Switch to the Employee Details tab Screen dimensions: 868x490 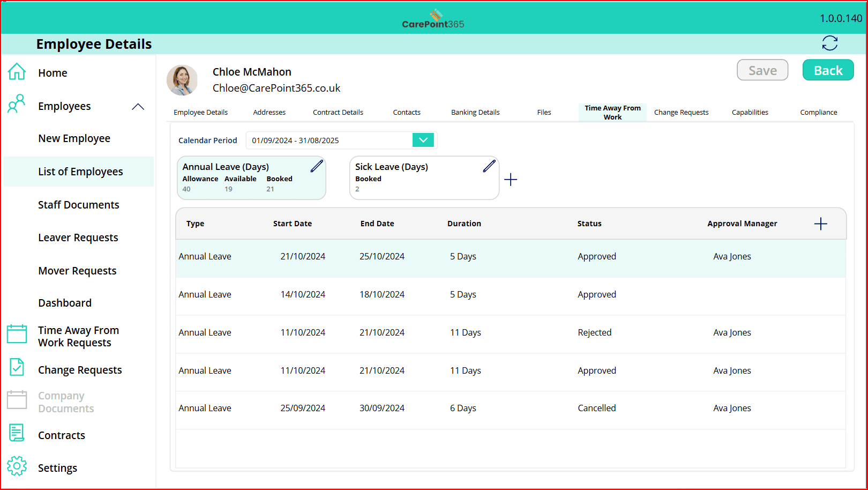pyautogui.click(x=201, y=113)
